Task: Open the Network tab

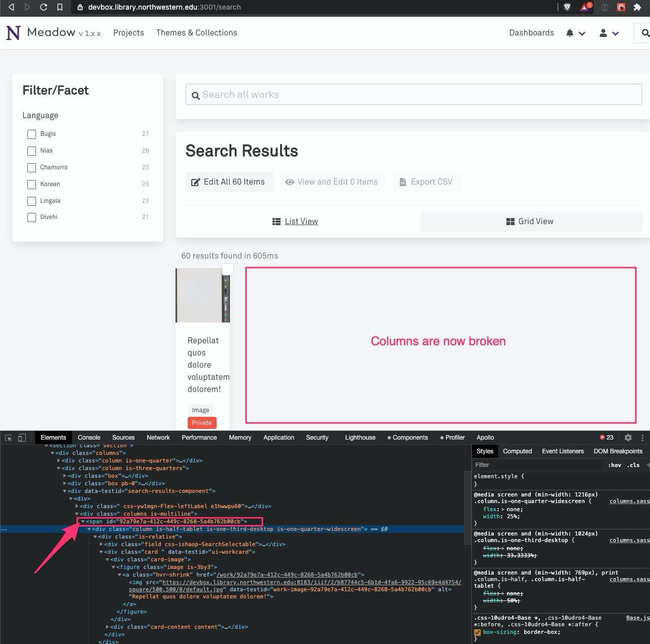Action: [x=158, y=438]
